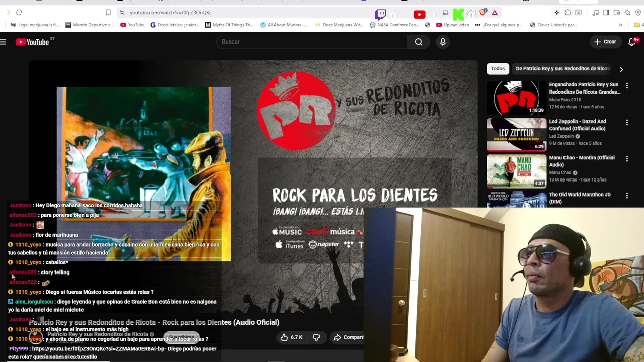Open 'Upload video' bookmark
Screen dimensions: 644x362
coord(453,25)
